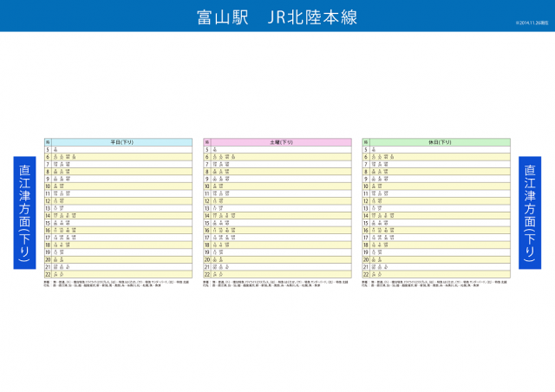
Task: Select the 休日(下り) holiday table header
Action: (x=440, y=142)
